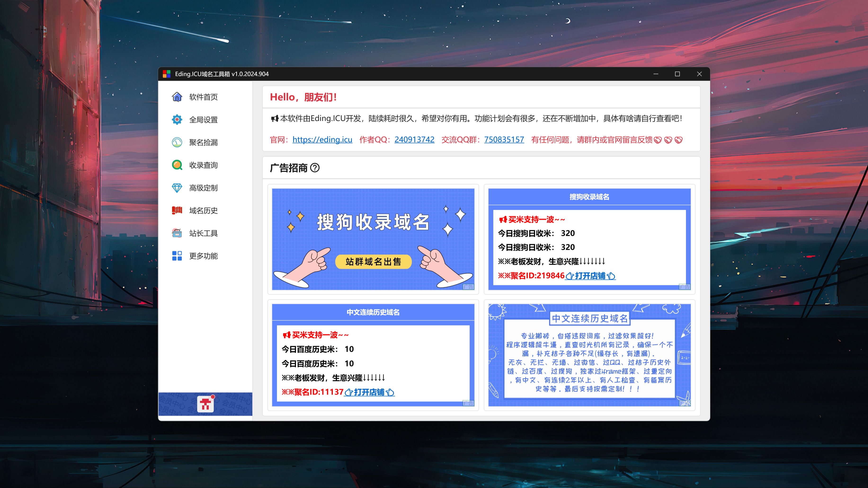Click the diamond icon beside 高级定制

pos(177,188)
